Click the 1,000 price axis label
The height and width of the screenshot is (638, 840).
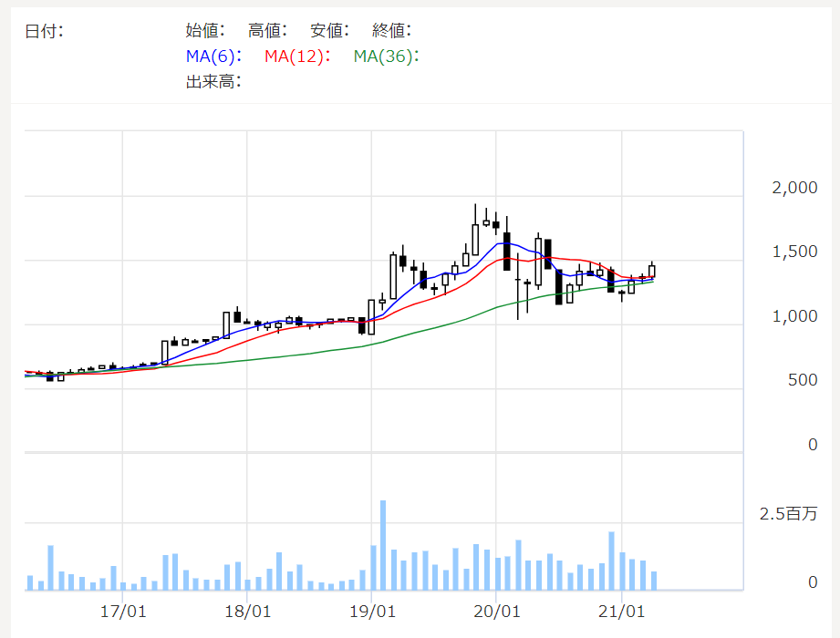click(x=794, y=316)
